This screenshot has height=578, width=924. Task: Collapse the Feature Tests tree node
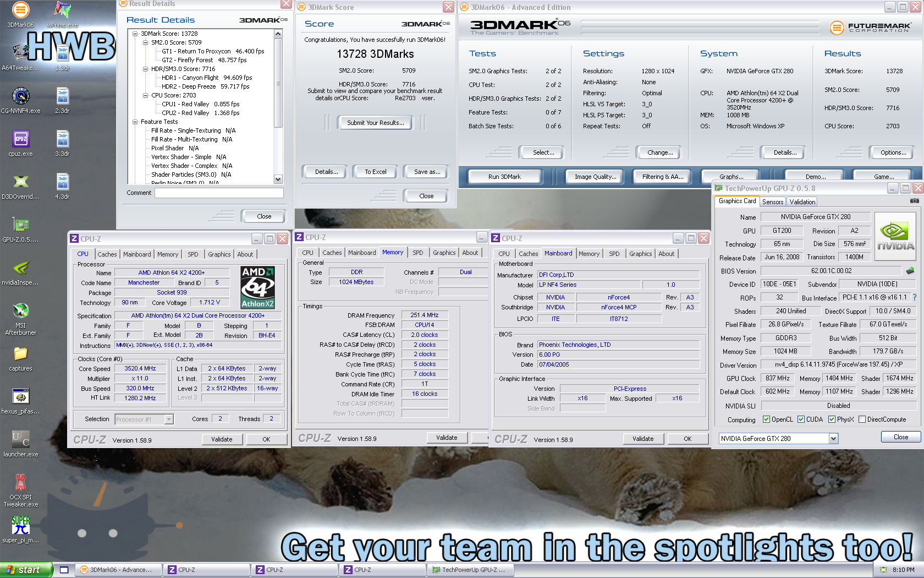[135, 122]
